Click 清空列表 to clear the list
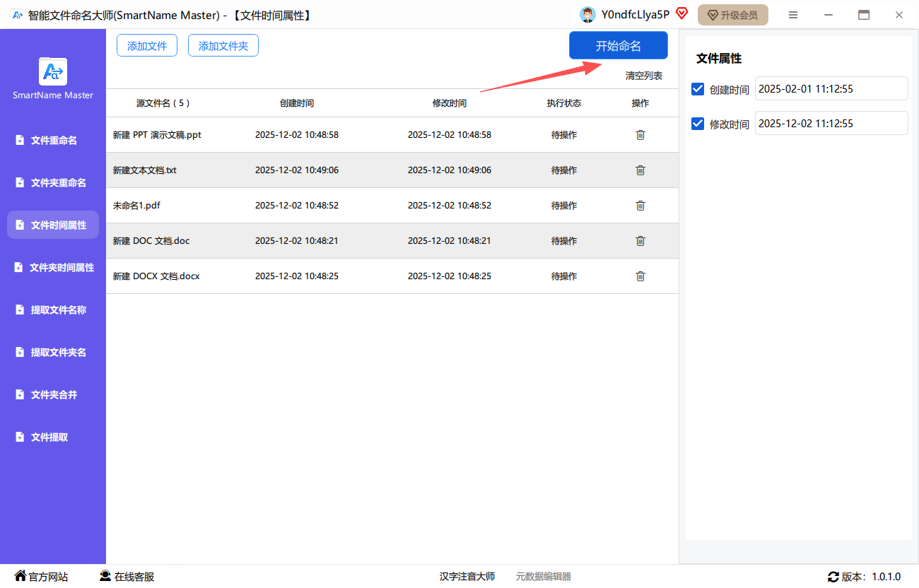The image size is (919, 588). [643, 76]
